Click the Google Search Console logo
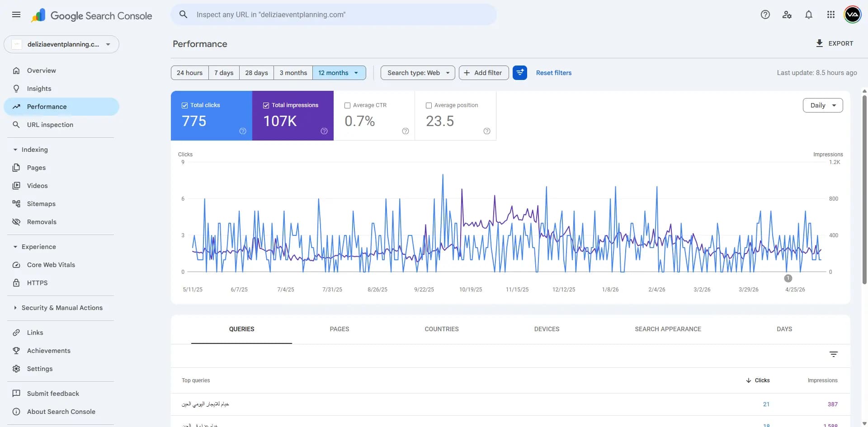The height and width of the screenshot is (427, 868). pos(92,15)
